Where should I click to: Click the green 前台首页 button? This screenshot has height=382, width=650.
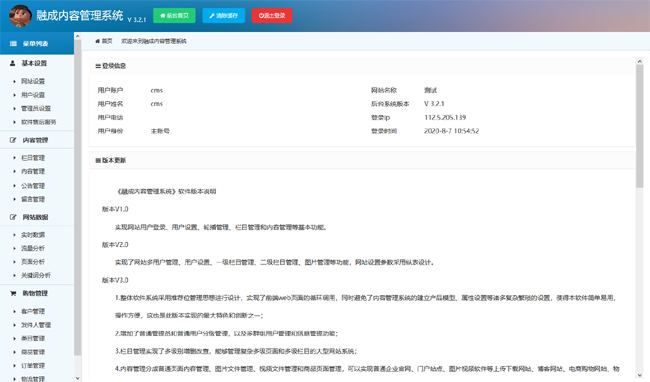(174, 16)
